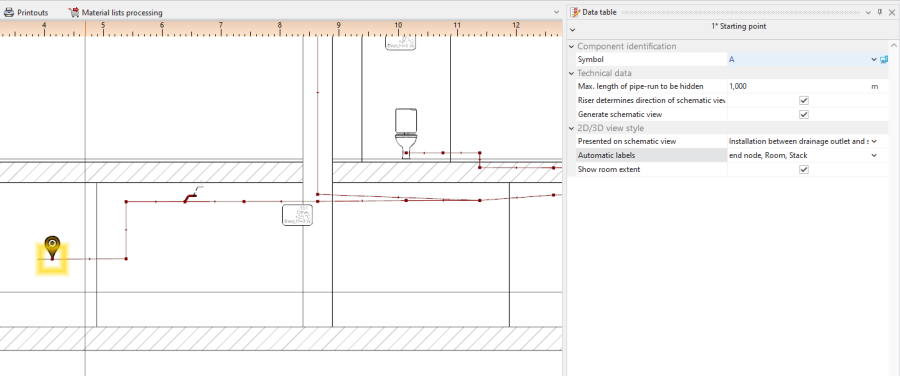Image resolution: width=900 pixels, height=376 pixels.
Task: Select Max. length of pipe-run to be hidden label
Action: 641,86
